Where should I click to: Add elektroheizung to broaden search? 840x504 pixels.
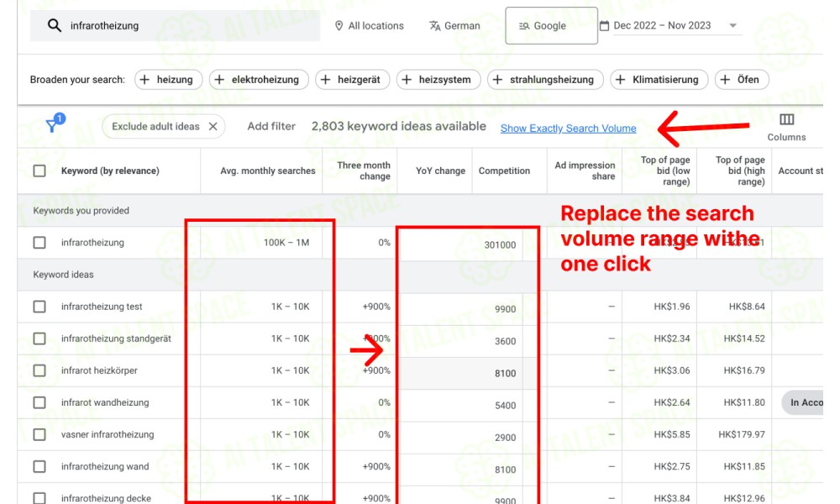coord(259,80)
